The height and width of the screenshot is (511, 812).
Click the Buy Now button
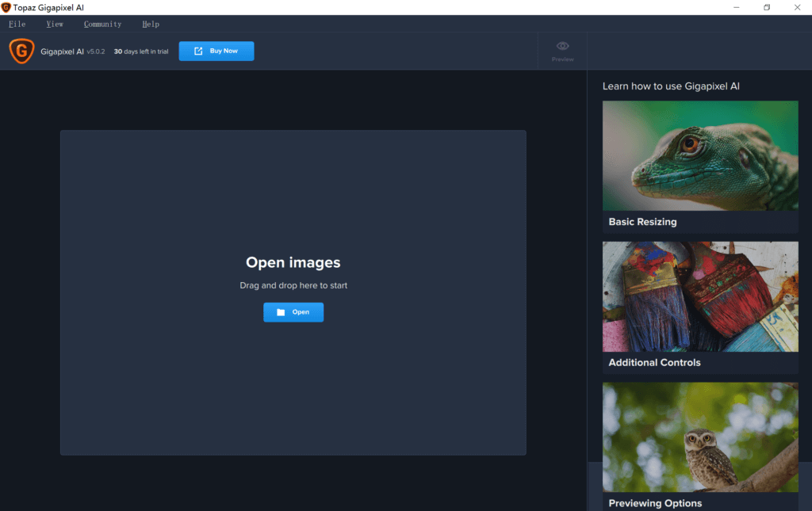pyautogui.click(x=216, y=50)
